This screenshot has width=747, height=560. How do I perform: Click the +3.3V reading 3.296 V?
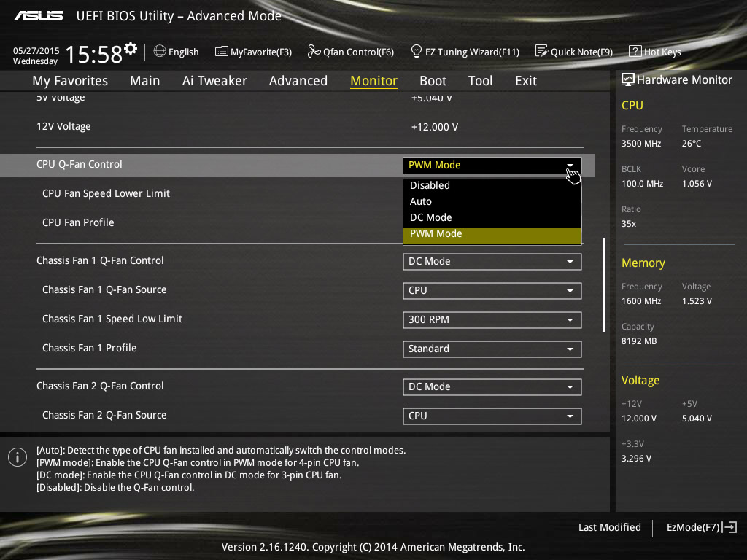pyautogui.click(x=636, y=459)
